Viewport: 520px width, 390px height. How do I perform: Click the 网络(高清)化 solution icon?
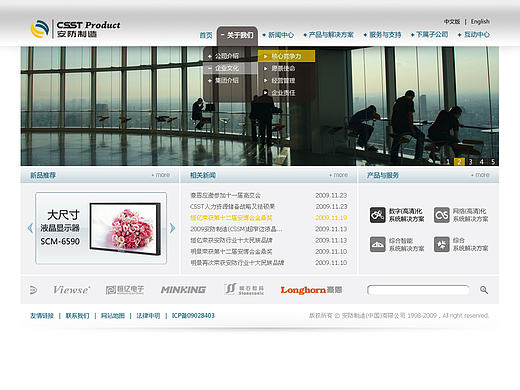[x=442, y=215]
